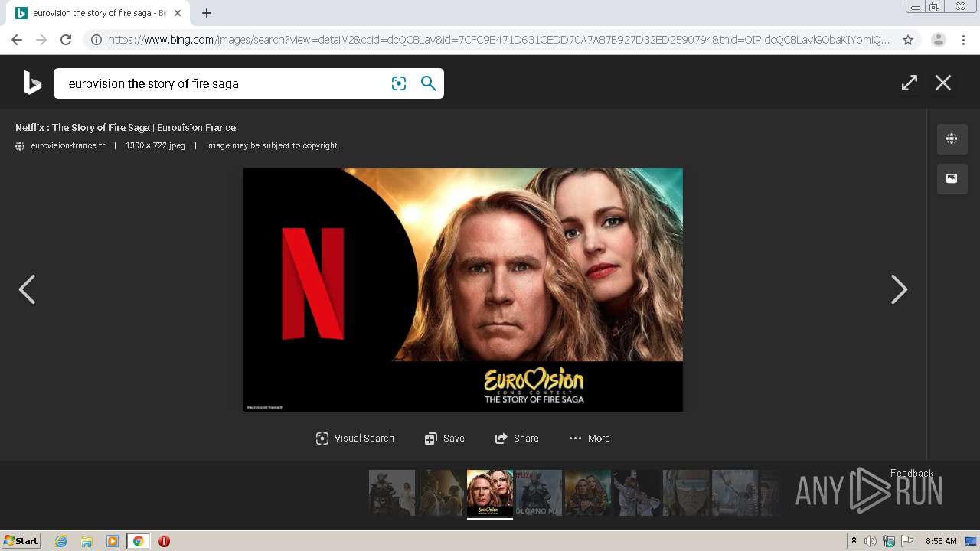
Task: Open the Chrome three-dot menu
Action: pyautogui.click(x=963, y=40)
